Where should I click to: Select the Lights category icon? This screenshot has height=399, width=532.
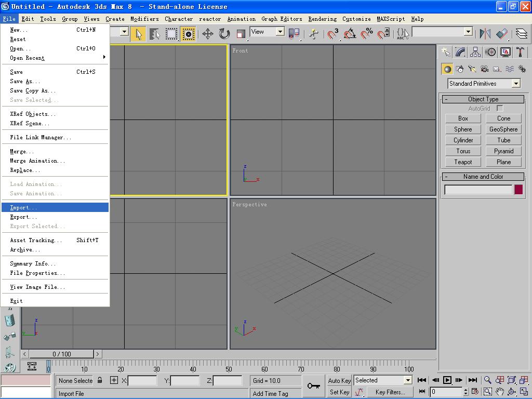(472, 69)
